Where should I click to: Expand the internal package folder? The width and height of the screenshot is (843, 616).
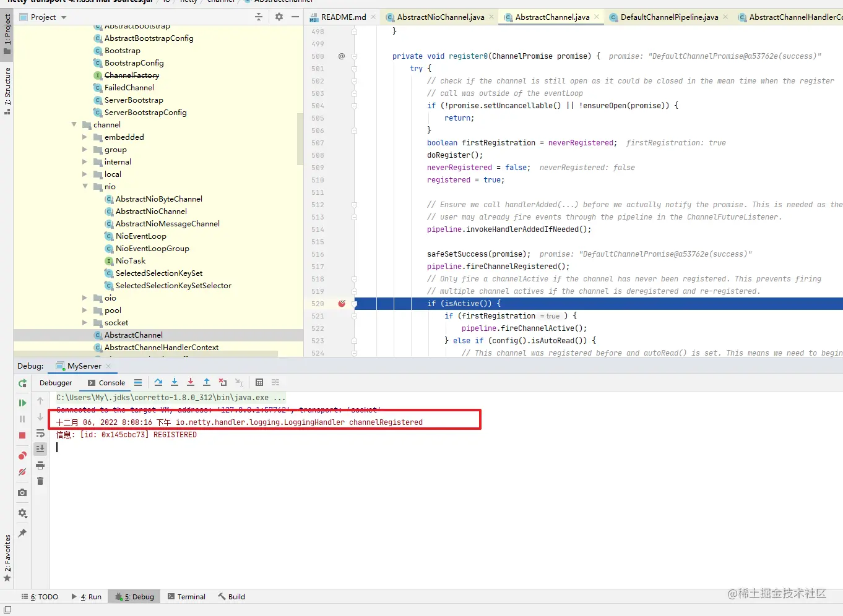[x=85, y=162]
